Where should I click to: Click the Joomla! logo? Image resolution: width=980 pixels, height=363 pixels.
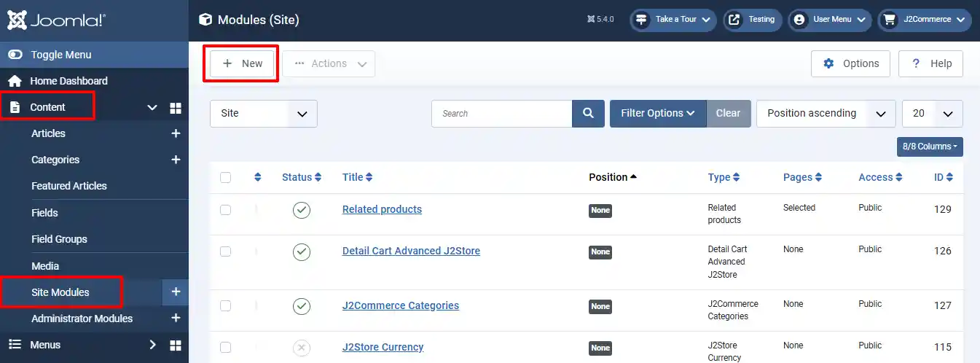[56, 20]
